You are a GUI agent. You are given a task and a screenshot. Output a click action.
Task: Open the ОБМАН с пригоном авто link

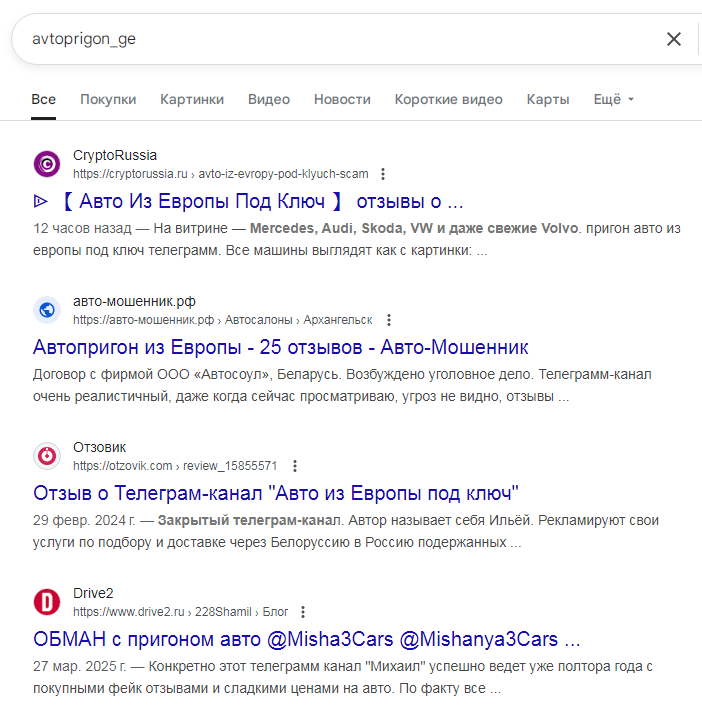click(307, 639)
